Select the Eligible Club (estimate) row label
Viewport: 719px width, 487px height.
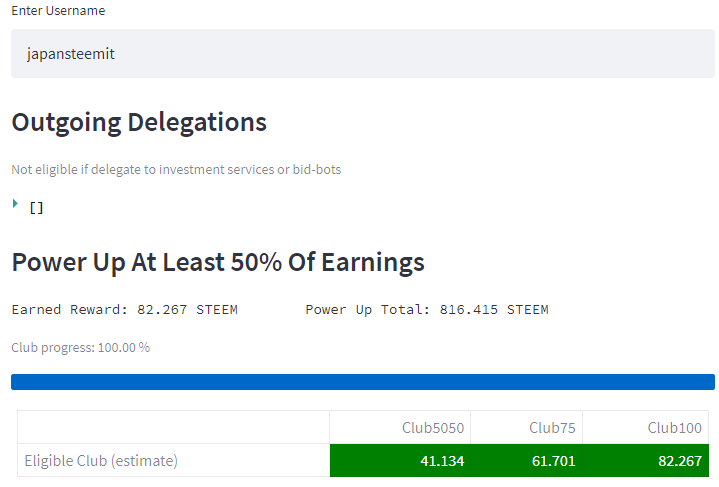(x=101, y=461)
